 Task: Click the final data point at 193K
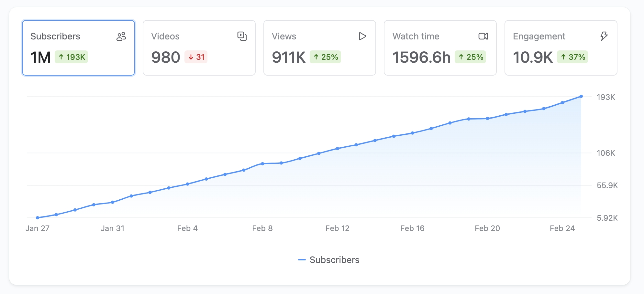pyautogui.click(x=581, y=96)
